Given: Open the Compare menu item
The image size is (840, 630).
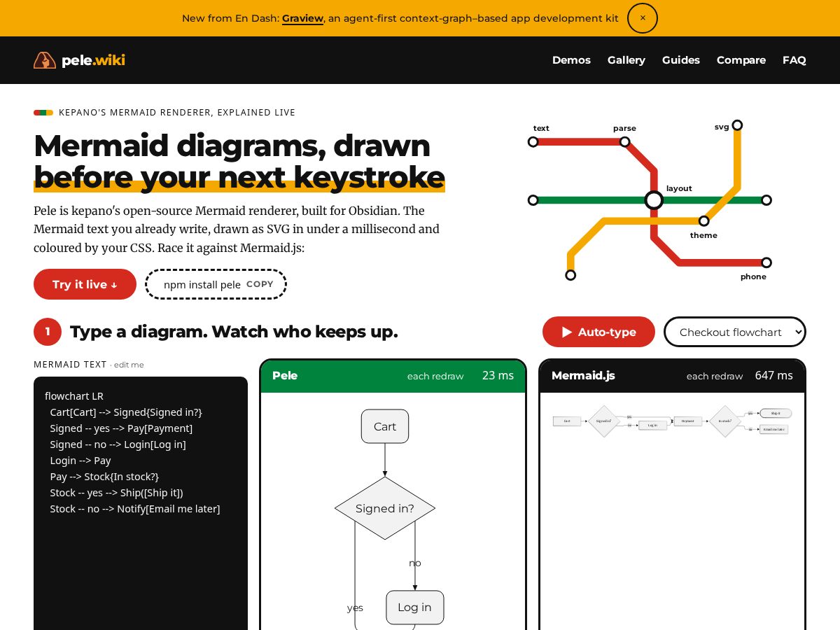Looking at the screenshot, I should click(x=741, y=60).
